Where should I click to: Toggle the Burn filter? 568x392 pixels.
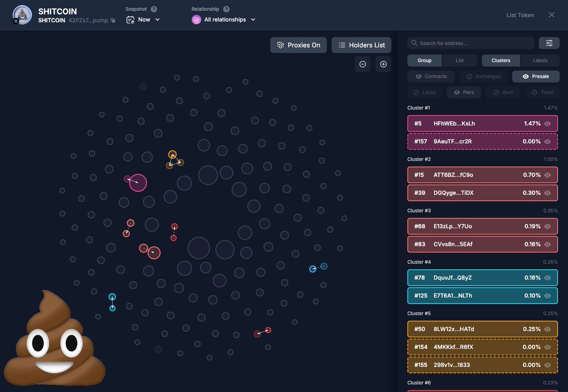[503, 92]
